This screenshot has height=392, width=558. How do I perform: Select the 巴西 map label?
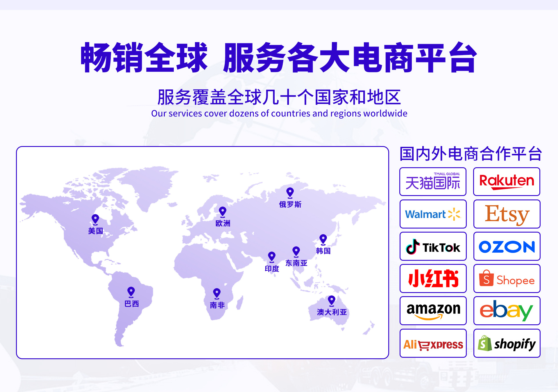click(132, 304)
